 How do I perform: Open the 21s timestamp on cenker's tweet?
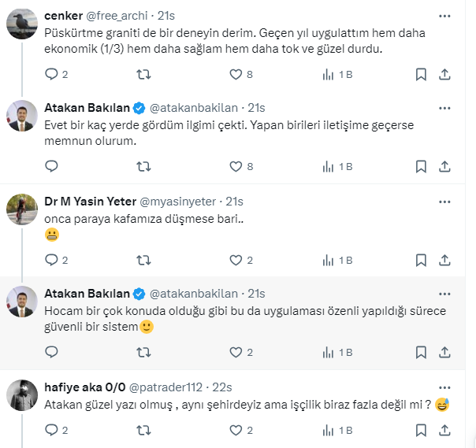[165, 15]
